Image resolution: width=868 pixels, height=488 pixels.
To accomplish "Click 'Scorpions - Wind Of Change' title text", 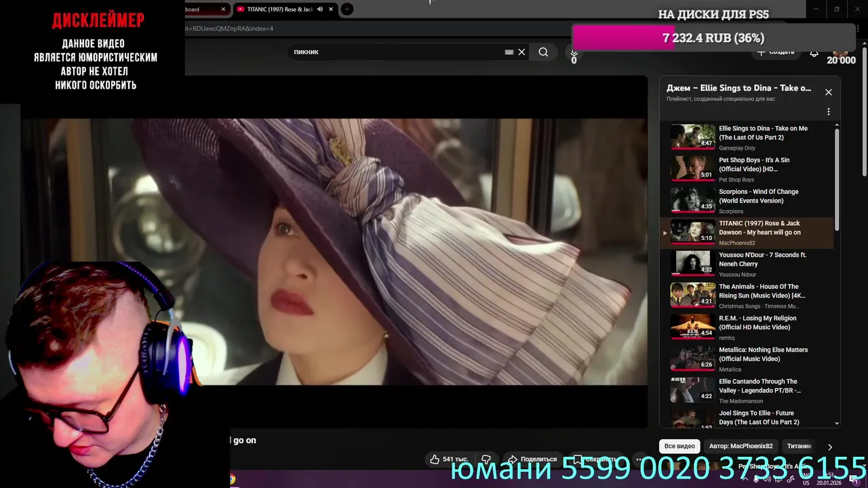I will (x=759, y=196).
